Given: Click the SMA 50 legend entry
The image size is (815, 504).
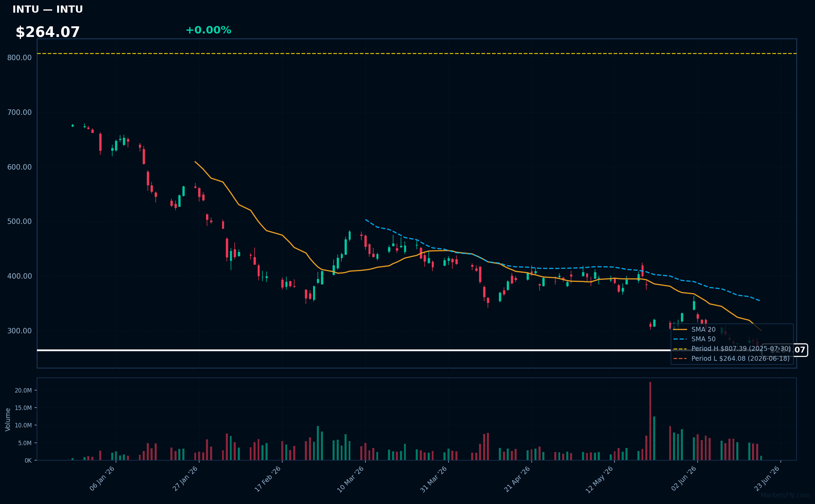Looking at the screenshot, I should pos(694,339).
